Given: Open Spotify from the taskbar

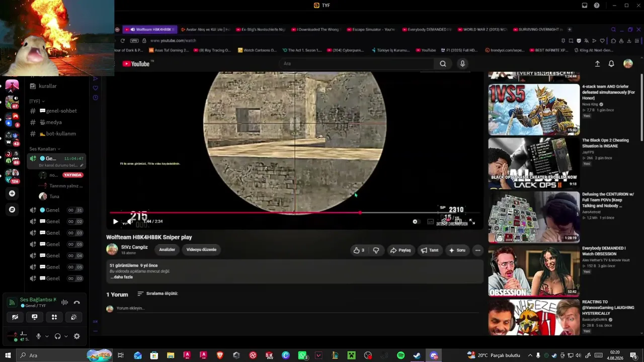Looking at the screenshot, I should (400, 355).
